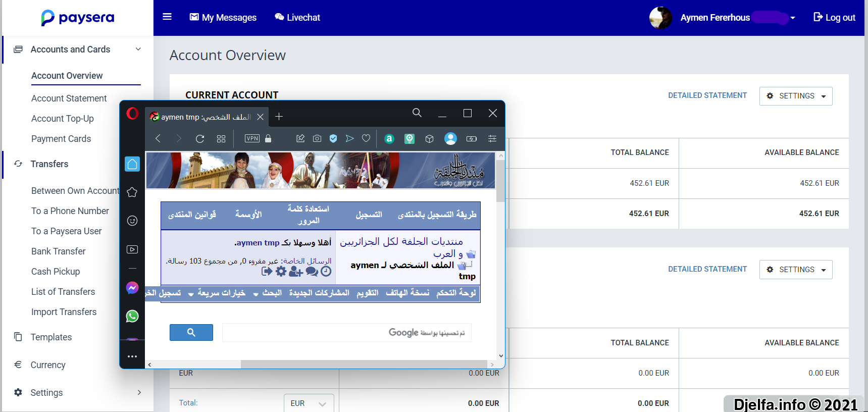This screenshot has height=412, width=868.
Task: Open Opera Easy Setup sliders icon
Action: 492,138
